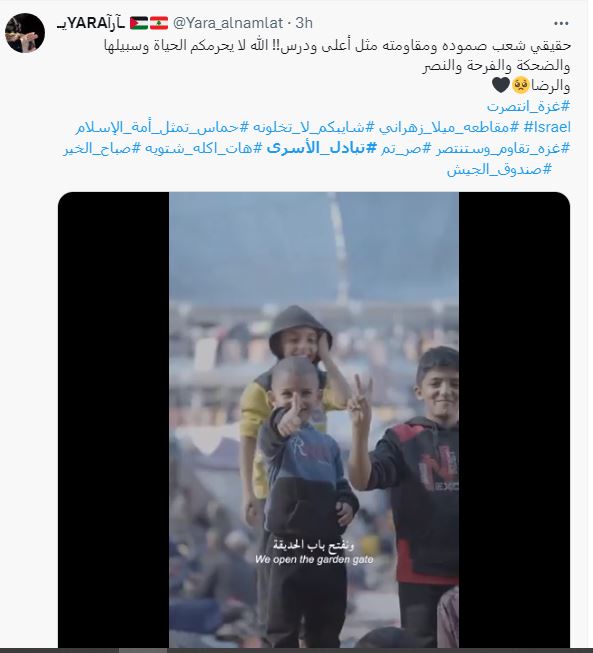Open the three-dot more options menu
This screenshot has height=653, width=593.
[561, 24]
